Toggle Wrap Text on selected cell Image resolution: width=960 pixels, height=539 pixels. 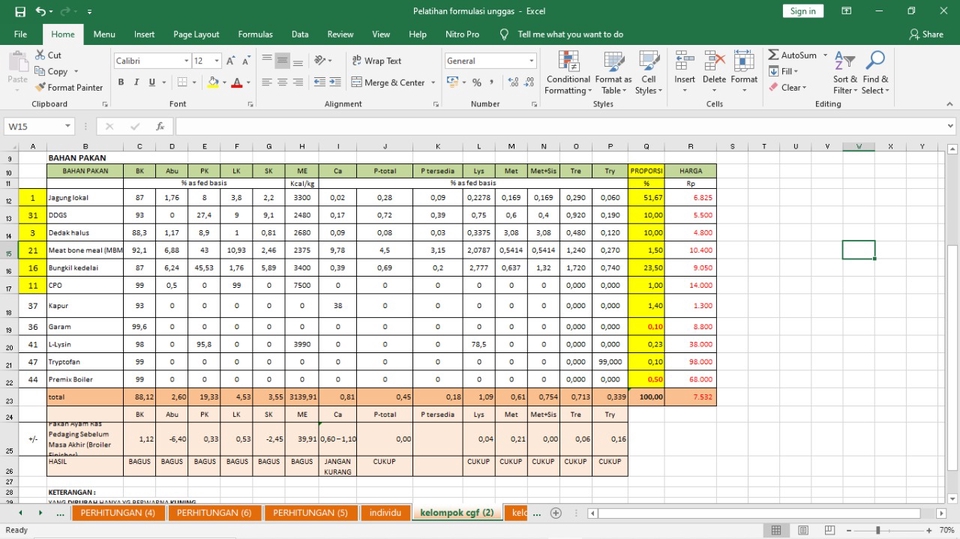coord(375,61)
